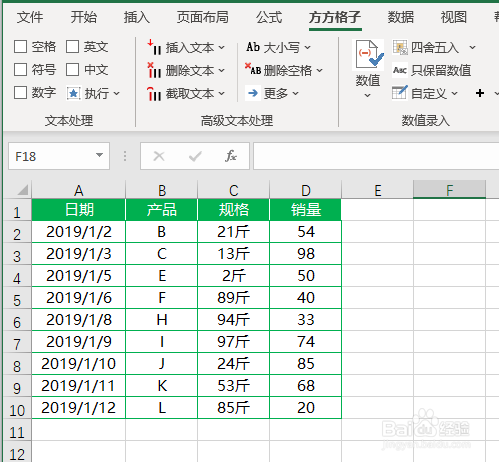
Task: Select column F header
Action: point(450,190)
